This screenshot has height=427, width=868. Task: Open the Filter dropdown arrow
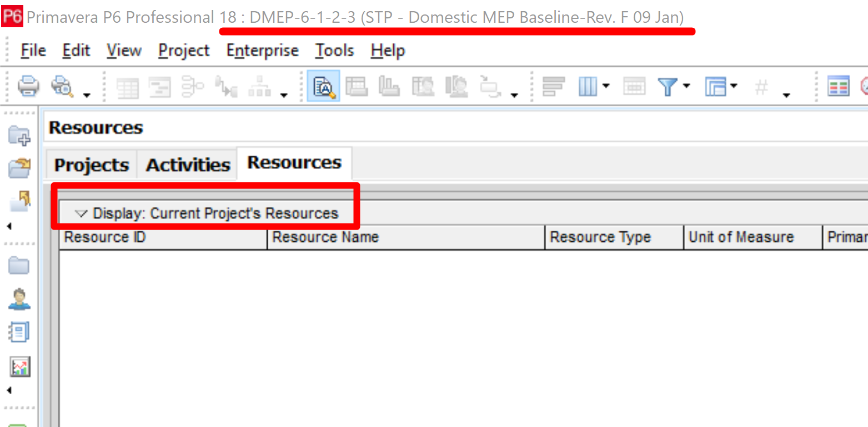coord(686,86)
